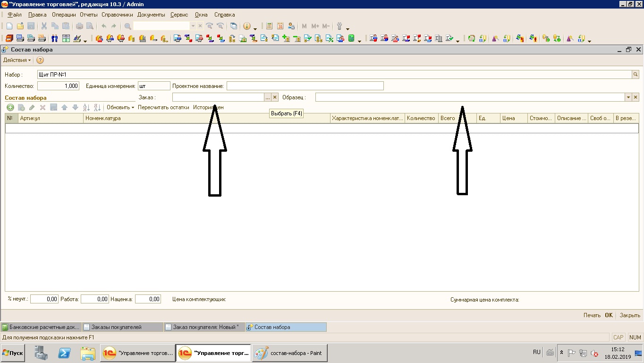Image resolution: width=644 pixels, height=363 pixels.
Task: Expand the Образец dropdown list
Action: point(628,97)
